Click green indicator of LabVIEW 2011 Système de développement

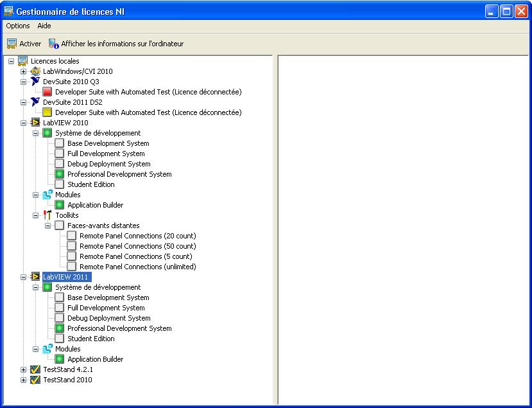(x=47, y=287)
